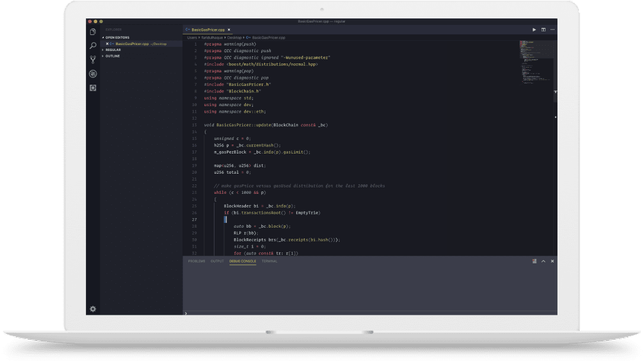Collapse the Open Editors section
644x361 pixels.
point(117,37)
